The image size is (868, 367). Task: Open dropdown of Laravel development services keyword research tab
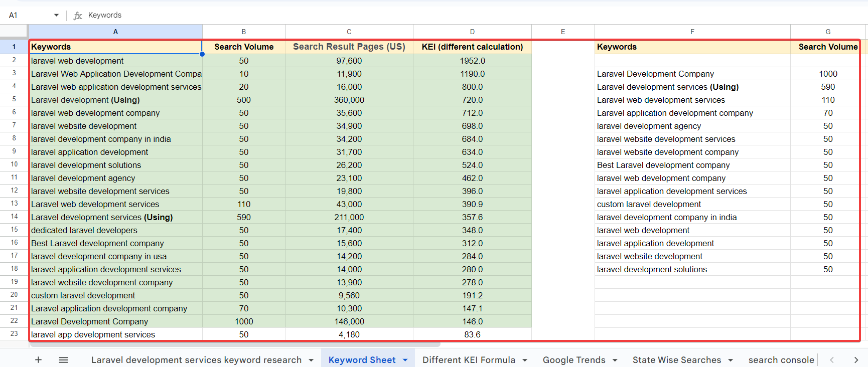pos(311,360)
